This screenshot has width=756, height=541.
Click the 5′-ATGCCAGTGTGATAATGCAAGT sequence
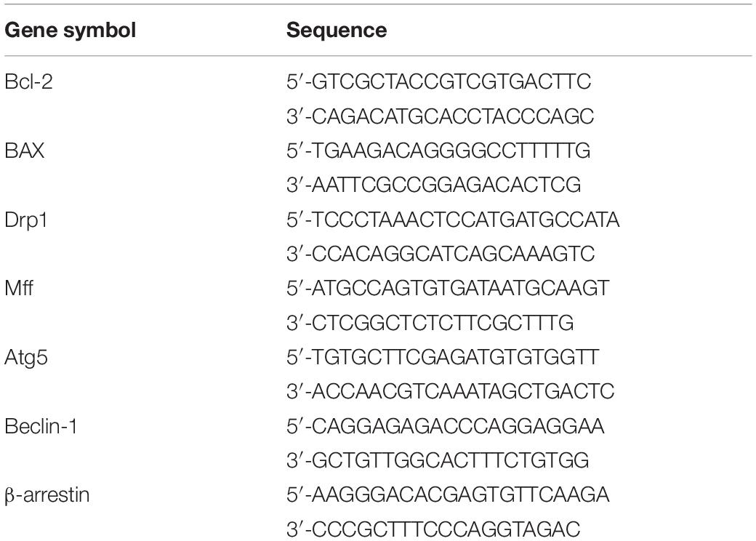point(448,289)
